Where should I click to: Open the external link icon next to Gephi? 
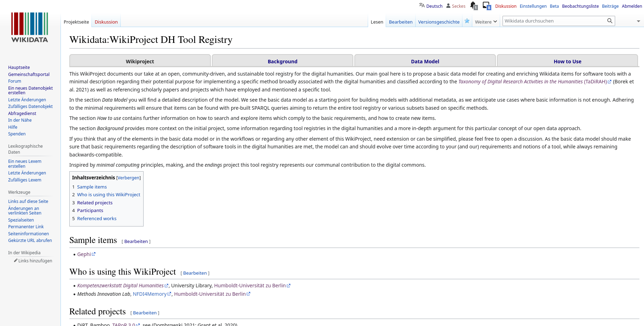pos(94,254)
